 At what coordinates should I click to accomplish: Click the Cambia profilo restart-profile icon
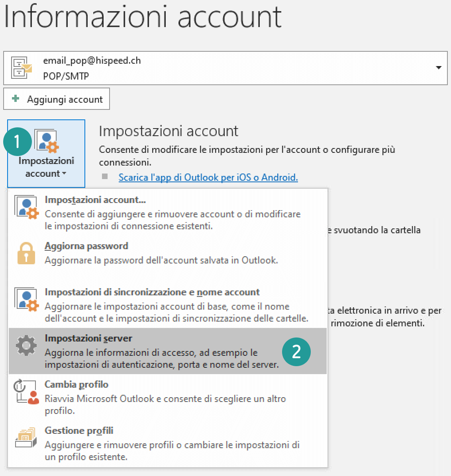click(x=26, y=392)
